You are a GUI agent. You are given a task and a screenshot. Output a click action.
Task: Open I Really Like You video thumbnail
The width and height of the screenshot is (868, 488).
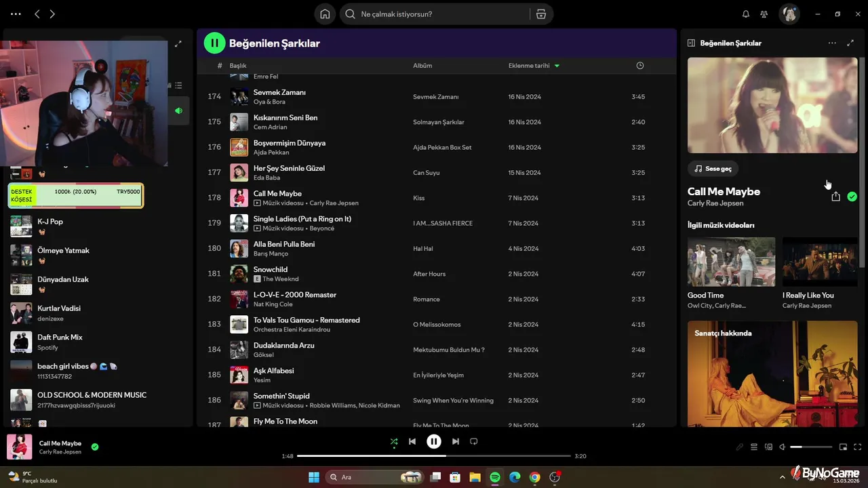820,262
